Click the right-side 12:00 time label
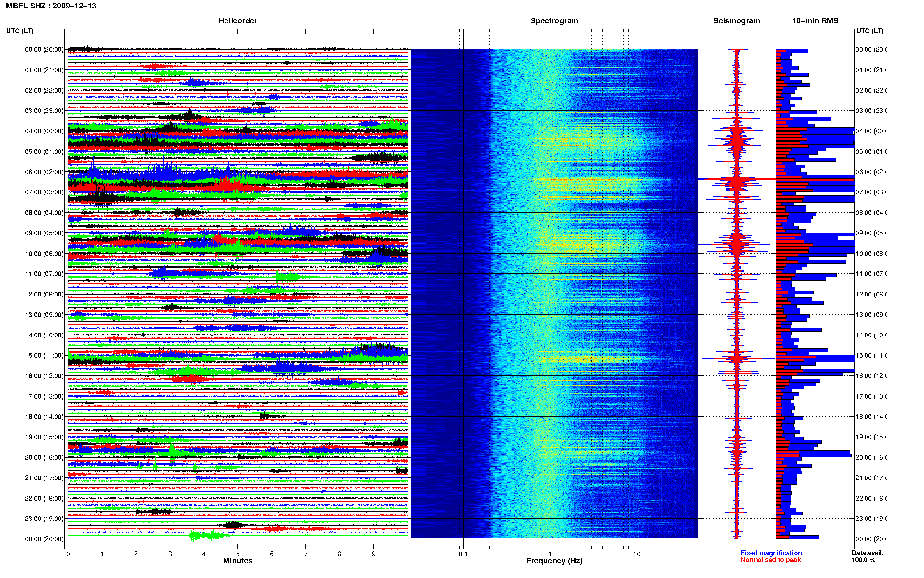Image resolution: width=924 pixels, height=578 pixels. coord(871,294)
